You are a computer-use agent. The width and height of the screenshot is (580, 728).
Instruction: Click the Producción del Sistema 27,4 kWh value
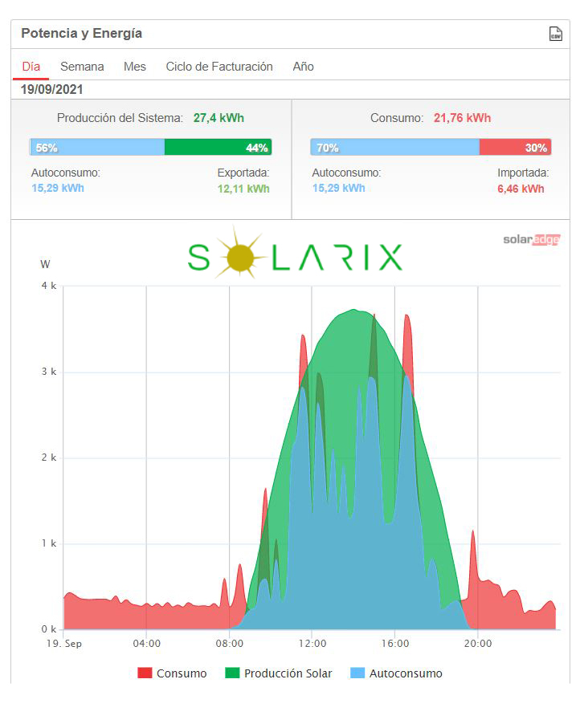click(x=219, y=119)
